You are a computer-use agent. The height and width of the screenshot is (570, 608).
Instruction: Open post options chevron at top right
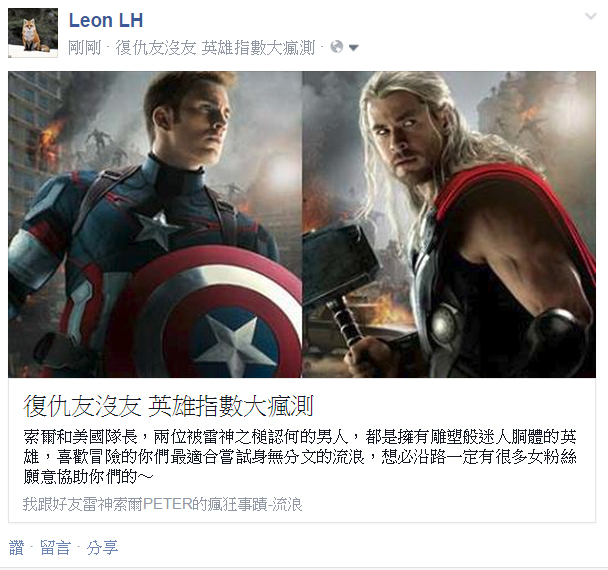click(x=591, y=16)
